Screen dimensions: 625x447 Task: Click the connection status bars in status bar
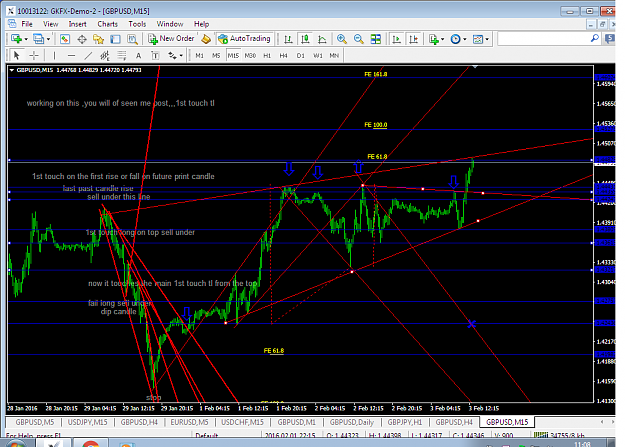tap(540, 435)
